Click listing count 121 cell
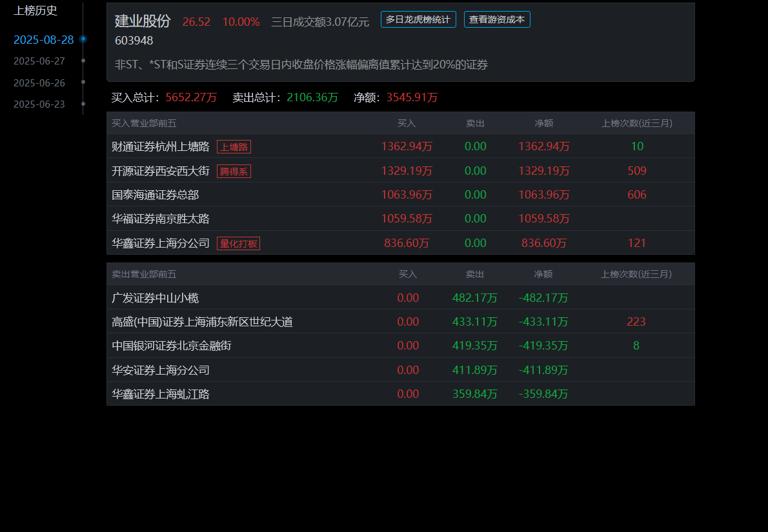 tap(637, 243)
